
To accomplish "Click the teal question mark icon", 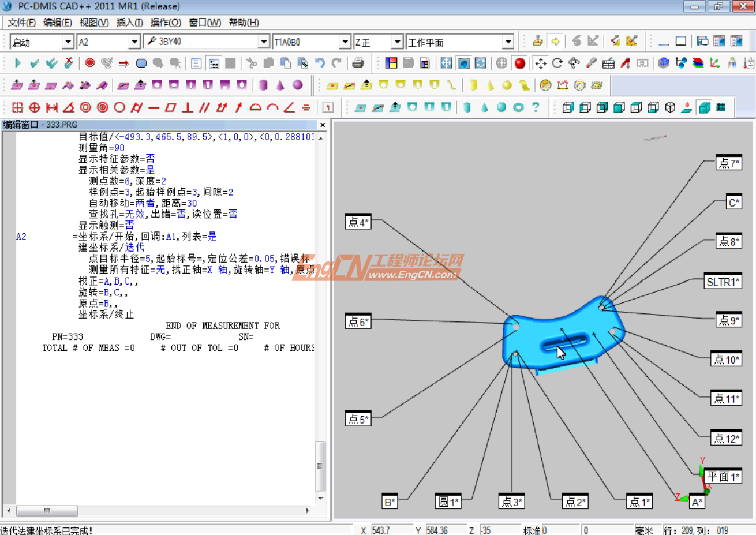I will (x=536, y=107).
